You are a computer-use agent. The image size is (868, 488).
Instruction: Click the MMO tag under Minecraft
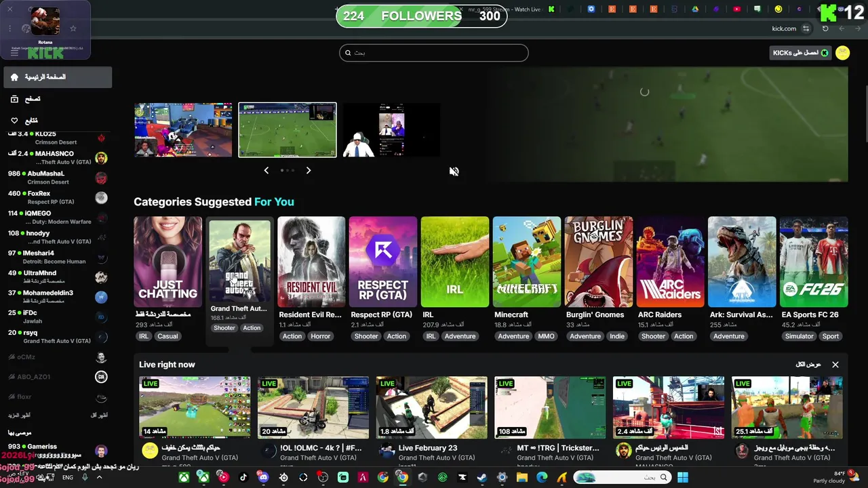(x=547, y=336)
